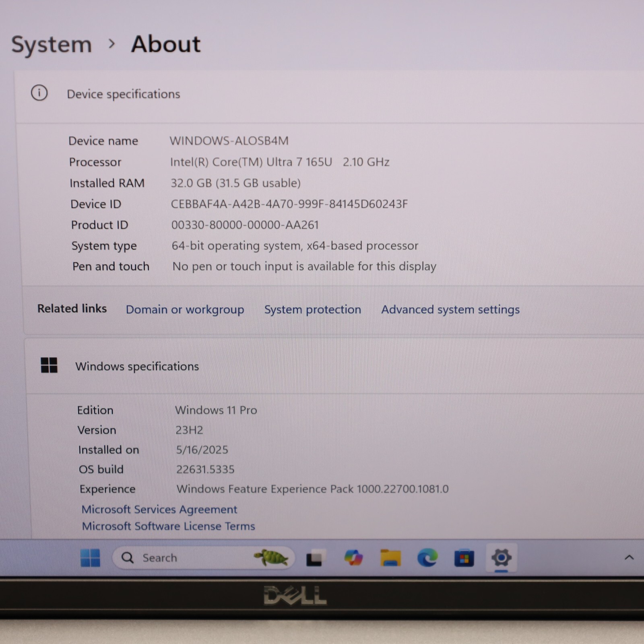644x644 pixels.
Task: Click the Pen and touch label
Action: click(111, 266)
